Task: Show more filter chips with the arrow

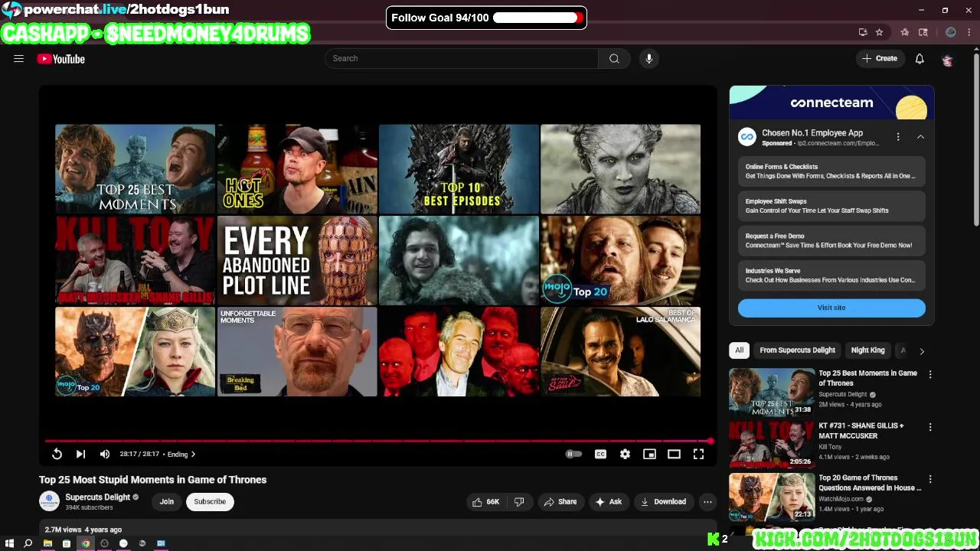Action: 922,351
